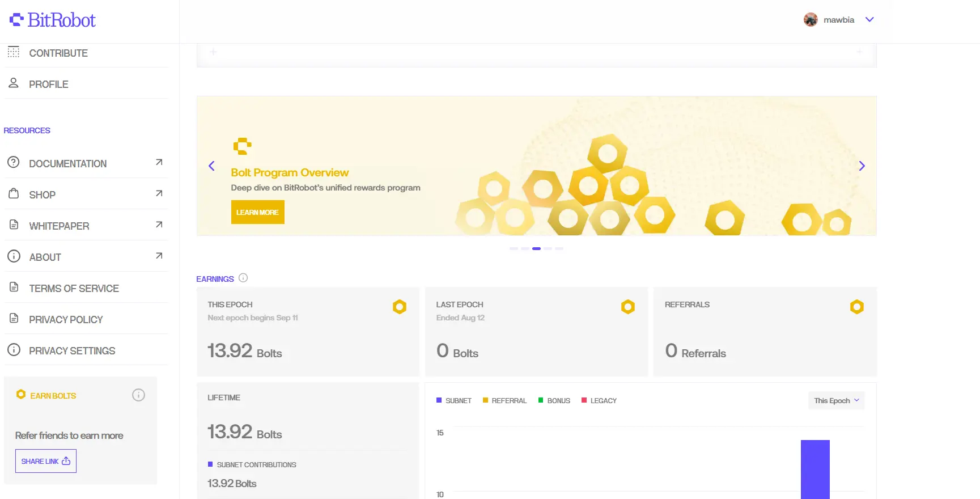The image size is (980, 499).
Task: Click the purple subnet bar in chart
Action: tap(815, 470)
